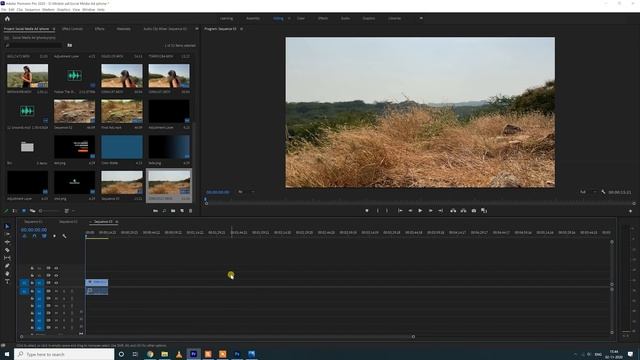Select the Track Select Forward tool

tap(7, 234)
